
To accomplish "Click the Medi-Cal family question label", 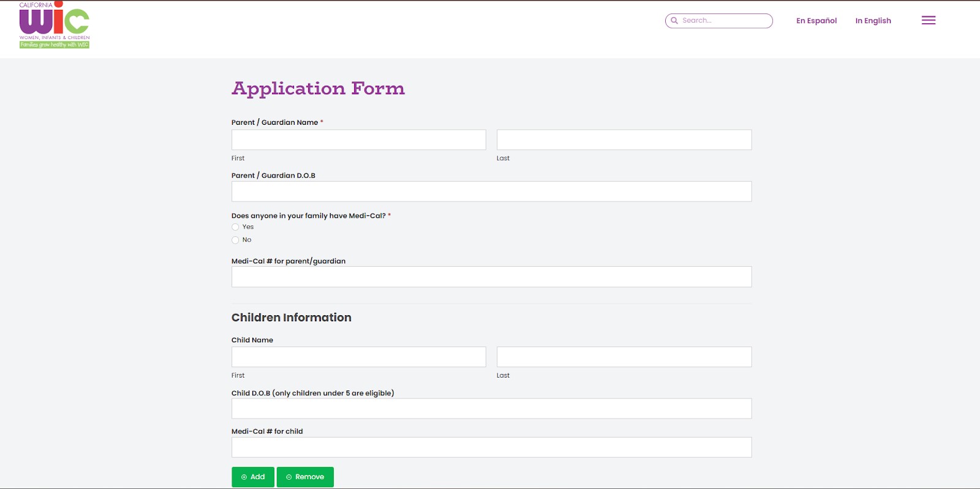I will coord(309,216).
